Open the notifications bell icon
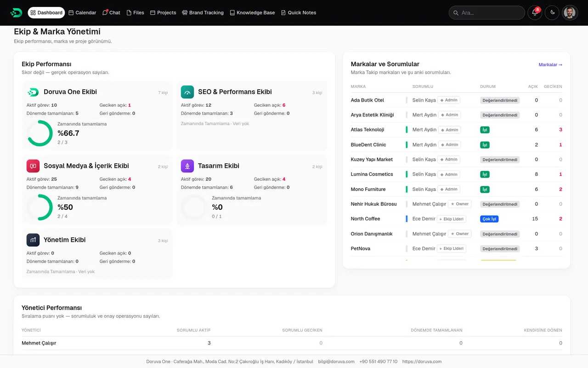 coord(535,12)
